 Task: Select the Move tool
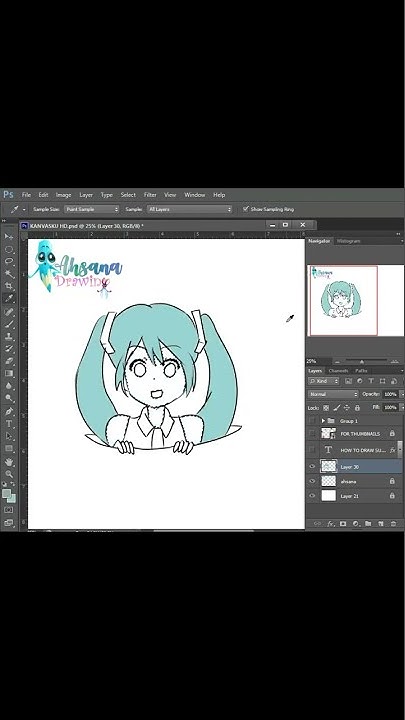[x=9, y=236]
